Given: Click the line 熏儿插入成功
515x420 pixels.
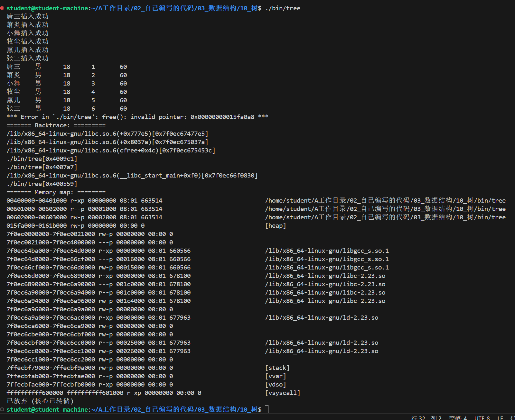Looking at the screenshot, I should point(28,50).
